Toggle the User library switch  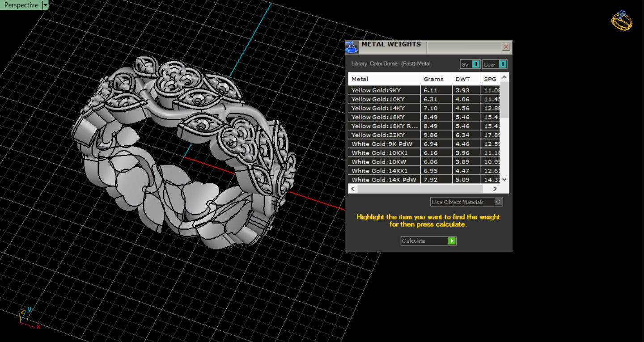495,64
